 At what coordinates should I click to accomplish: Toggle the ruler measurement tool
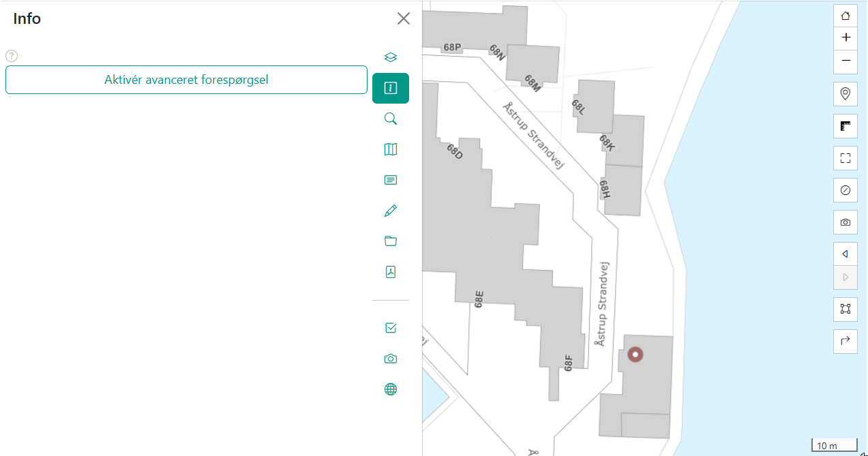tap(845, 126)
